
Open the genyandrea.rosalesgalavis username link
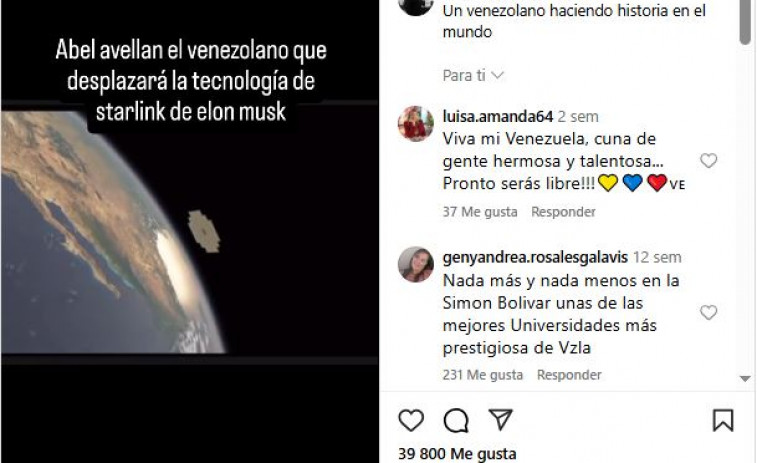[x=535, y=257]
